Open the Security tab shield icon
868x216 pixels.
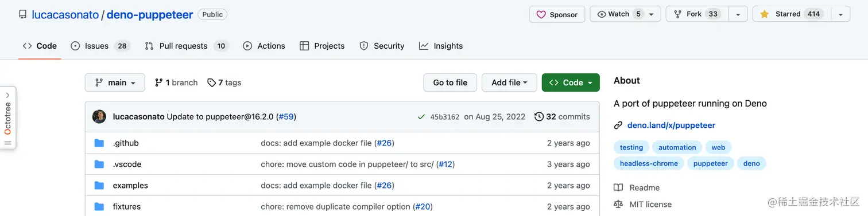pyautogui.click(x=364, y=46)
